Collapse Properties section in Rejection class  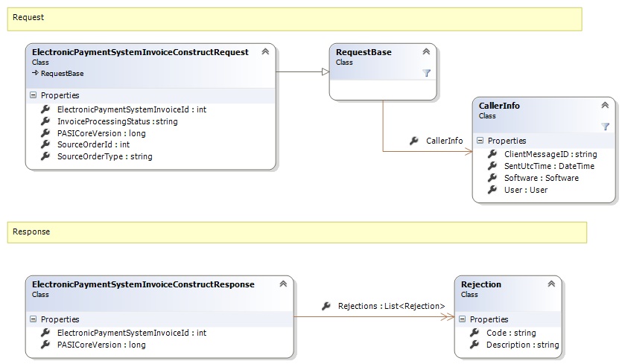pos(462,319)
